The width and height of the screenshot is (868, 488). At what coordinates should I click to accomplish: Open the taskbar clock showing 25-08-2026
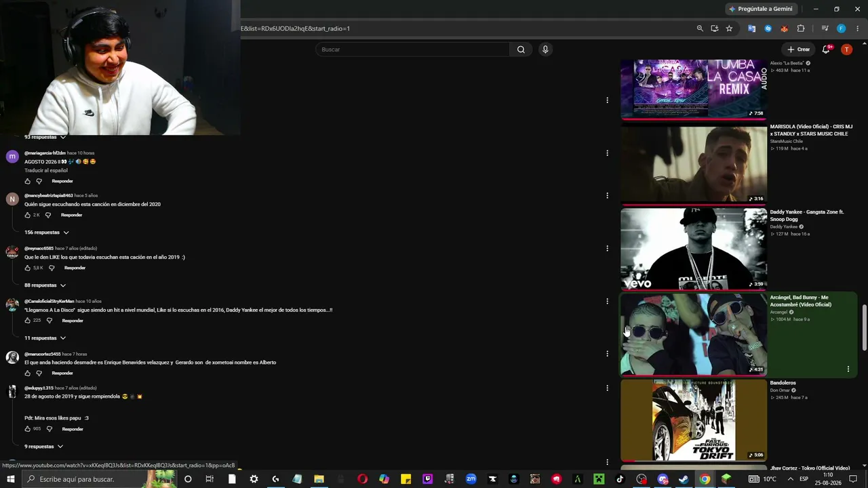tap(828, 479)
